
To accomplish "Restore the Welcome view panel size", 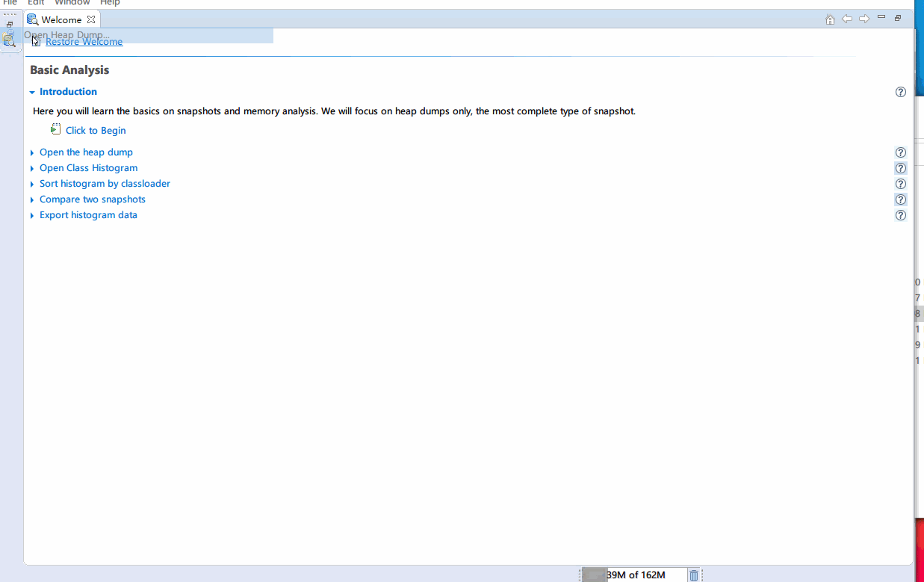I will tap(898, 18).
